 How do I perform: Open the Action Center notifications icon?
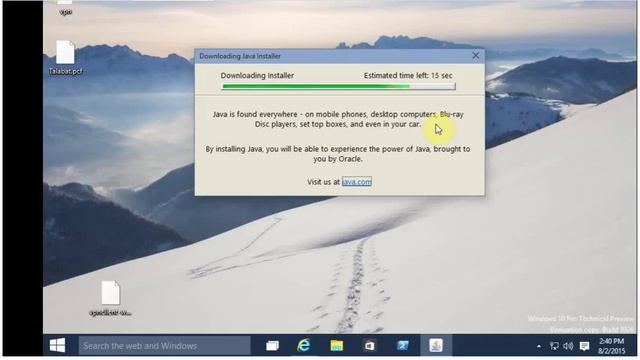tap(584, 346)
